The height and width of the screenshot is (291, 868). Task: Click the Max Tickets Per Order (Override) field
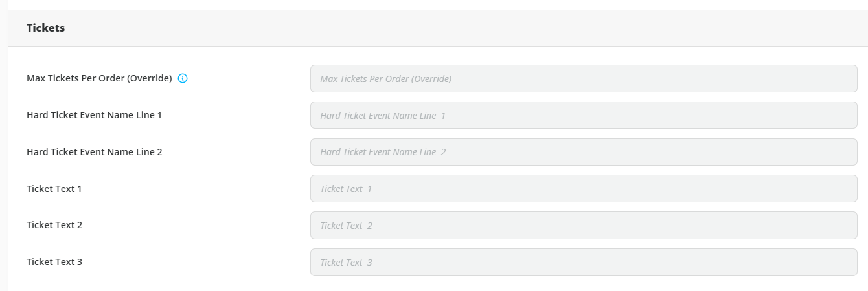tap(584, 78)
